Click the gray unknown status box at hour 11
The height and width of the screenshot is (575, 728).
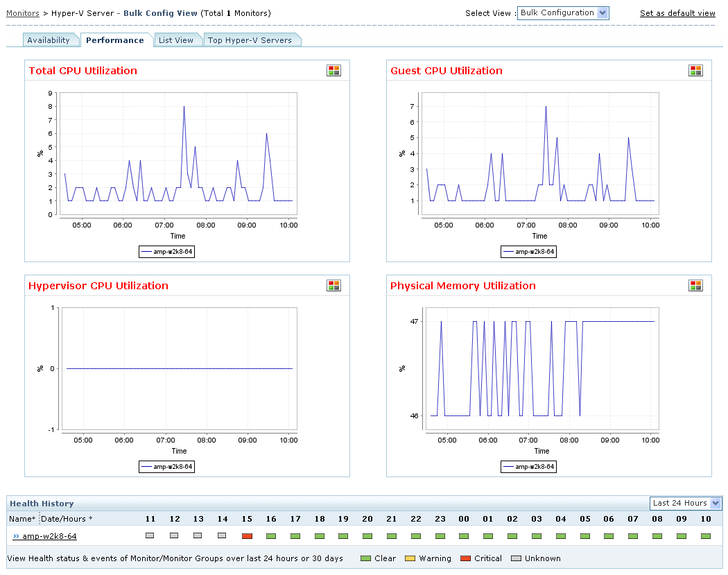click(150, 535)
